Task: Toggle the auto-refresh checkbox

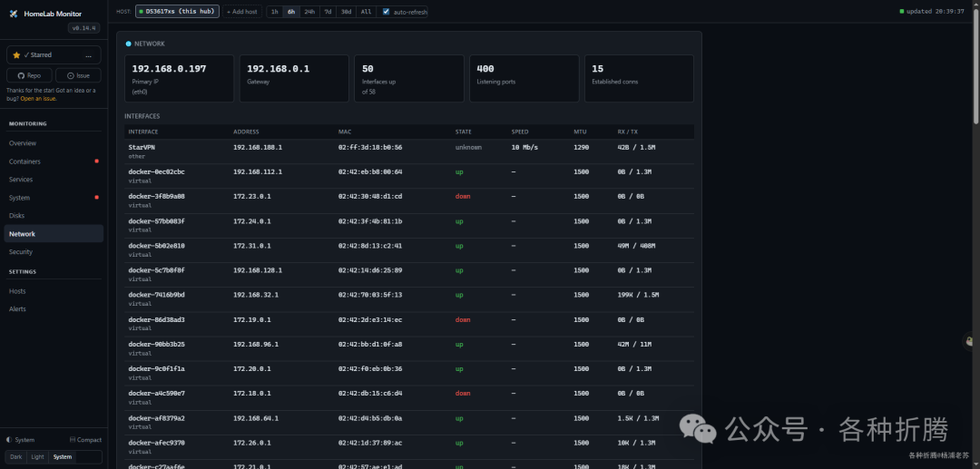Action: pyautogui.click(x=386, y=11)
